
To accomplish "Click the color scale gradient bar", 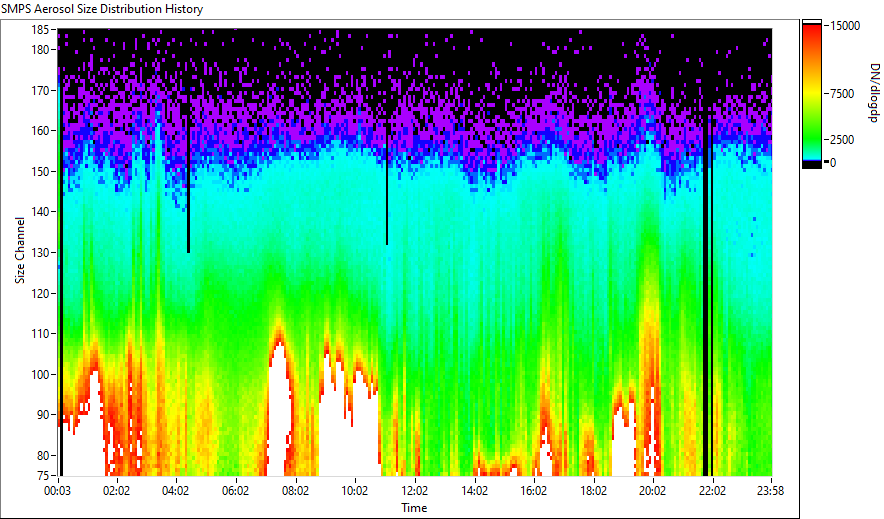I will pos(812,94).
